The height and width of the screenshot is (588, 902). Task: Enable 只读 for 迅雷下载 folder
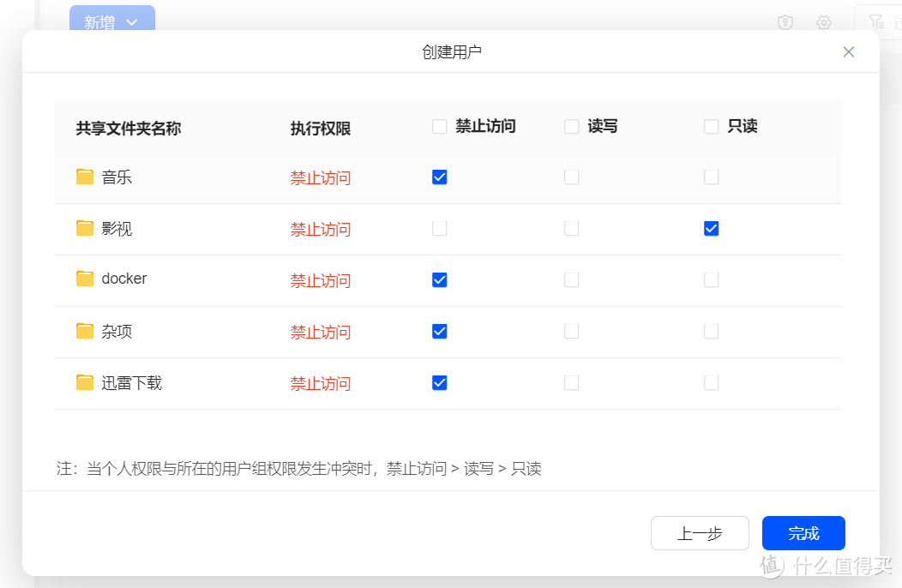tap(711, 382)
